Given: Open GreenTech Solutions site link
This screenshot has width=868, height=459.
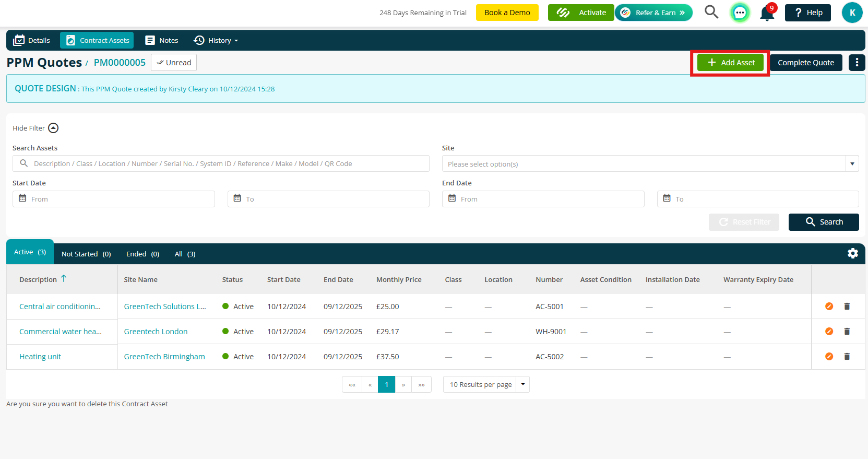Looking at the screenshot, I should pos(165,307).
